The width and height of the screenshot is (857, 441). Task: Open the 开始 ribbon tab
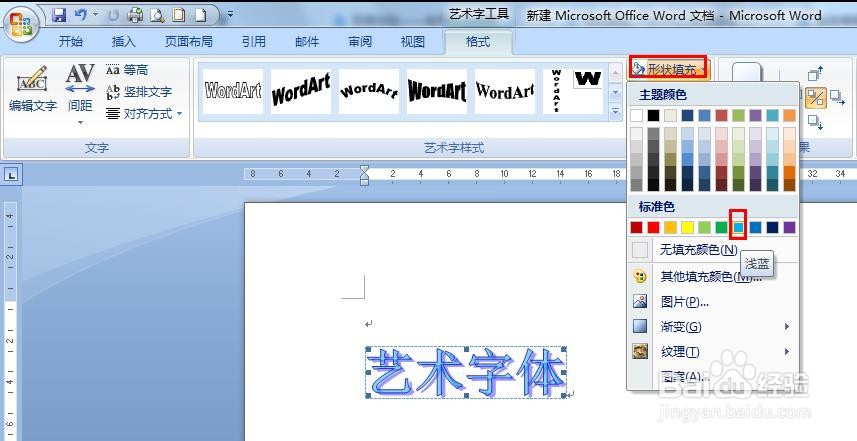point(71,42)
